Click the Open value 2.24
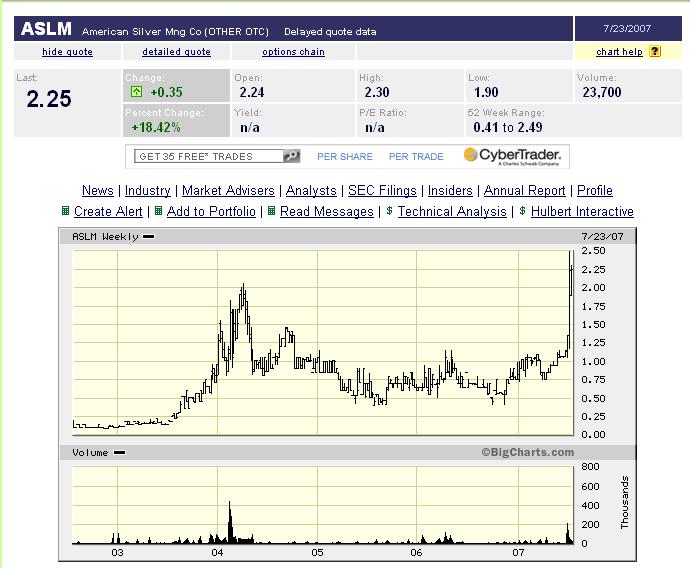The width and height of the screenshot is (690, 568). [x=252, y=92]
